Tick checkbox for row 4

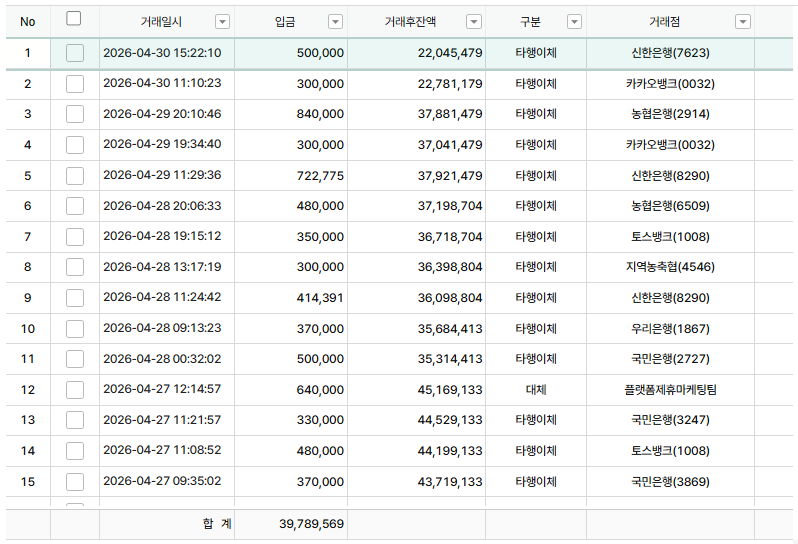coord(75,145)
